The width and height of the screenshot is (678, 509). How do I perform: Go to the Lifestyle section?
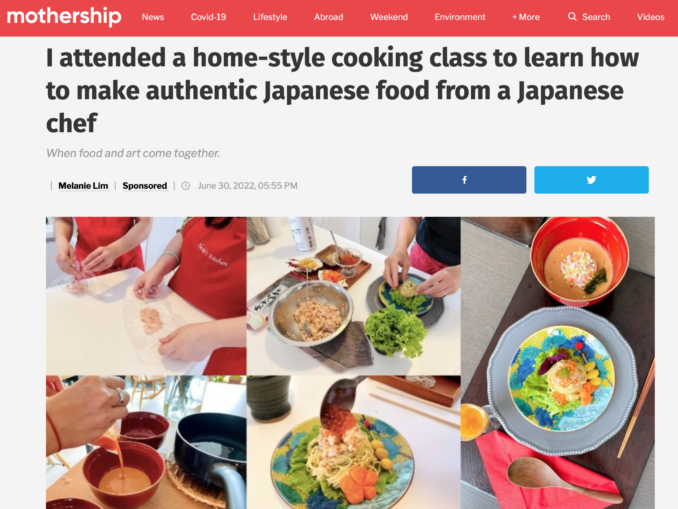(270, 17)
